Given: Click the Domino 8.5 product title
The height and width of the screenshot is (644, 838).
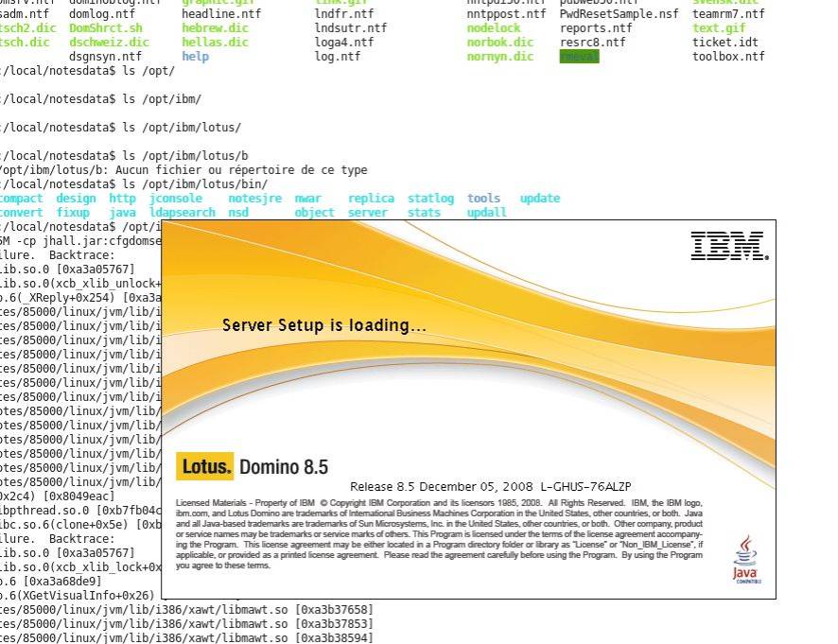Looking at the screenshot, I should pyautogui.click(x=284, y=467).
